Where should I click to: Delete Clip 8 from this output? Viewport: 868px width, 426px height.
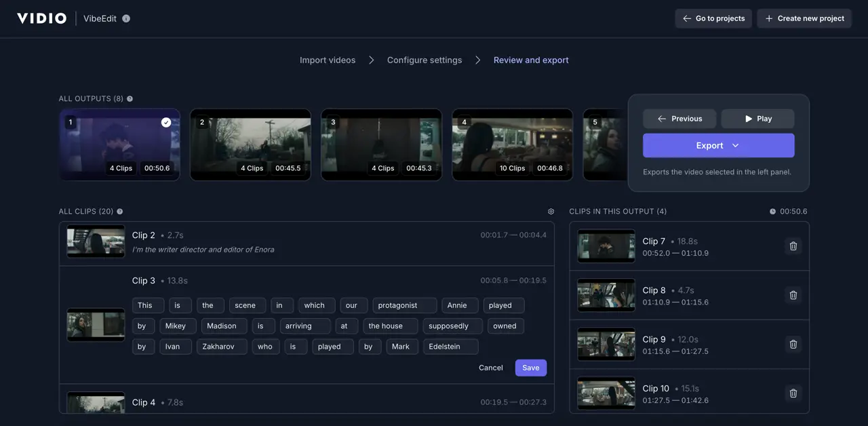[793, 295]
